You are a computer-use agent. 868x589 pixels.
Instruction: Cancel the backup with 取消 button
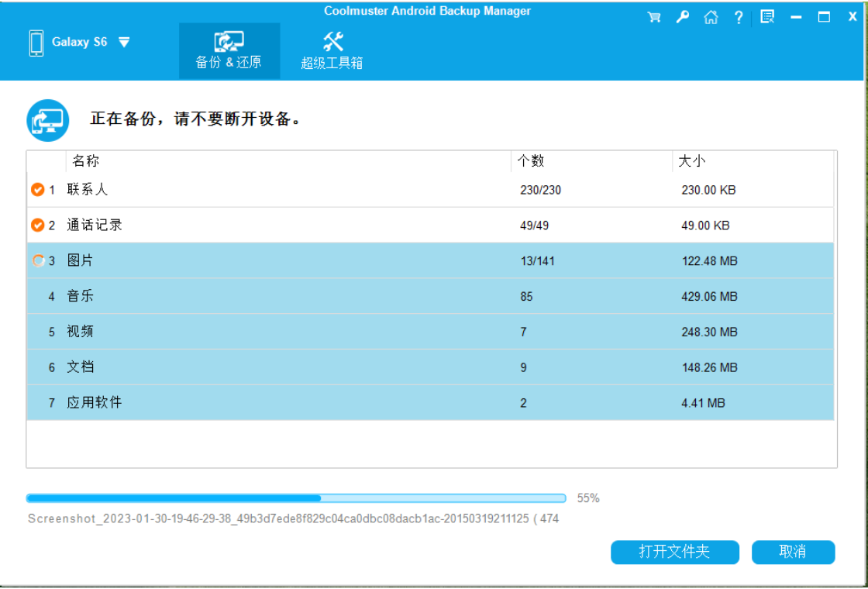[x=794, y=552]
